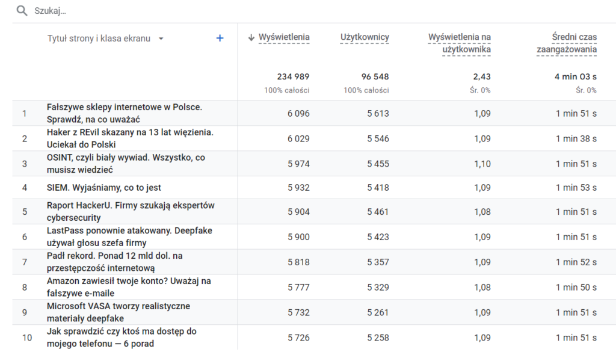Sort by Wyświetlenia na użytkownika column
This screenshot has width=616, height=364.
[459, 43]
